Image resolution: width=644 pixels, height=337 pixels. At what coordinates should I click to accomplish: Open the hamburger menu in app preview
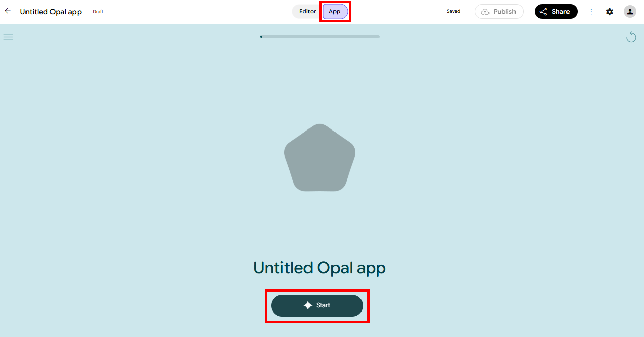(8, 37)
